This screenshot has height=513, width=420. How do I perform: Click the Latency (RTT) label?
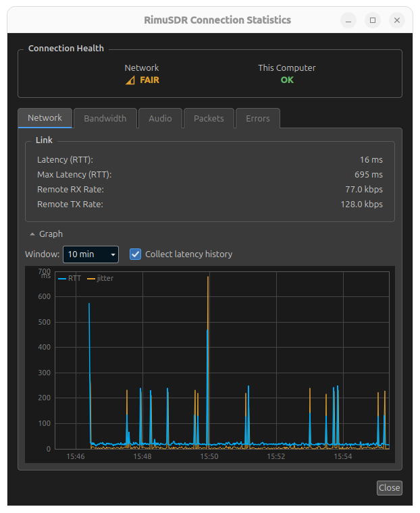point(65,160)
